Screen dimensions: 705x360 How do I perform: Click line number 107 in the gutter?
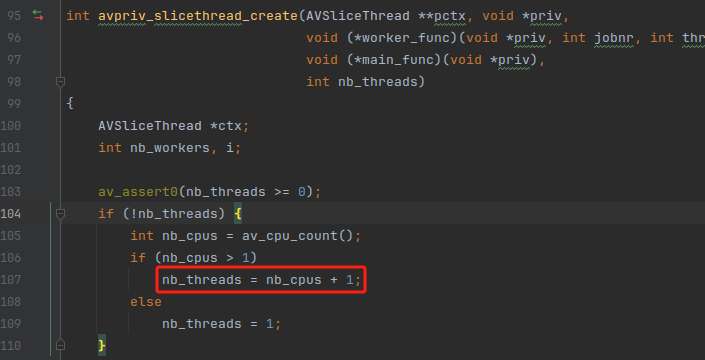click(x=11, y=280)
